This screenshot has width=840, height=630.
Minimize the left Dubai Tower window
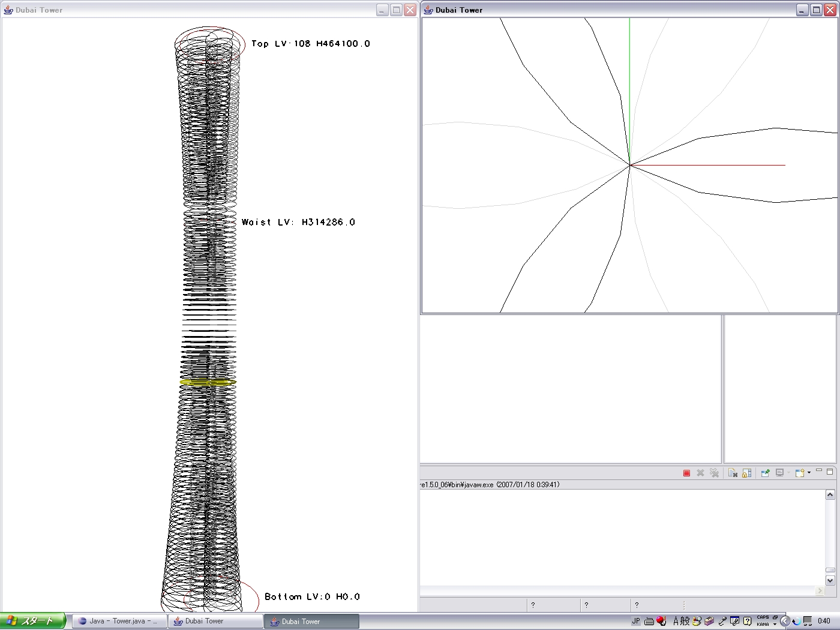point(382,10)
